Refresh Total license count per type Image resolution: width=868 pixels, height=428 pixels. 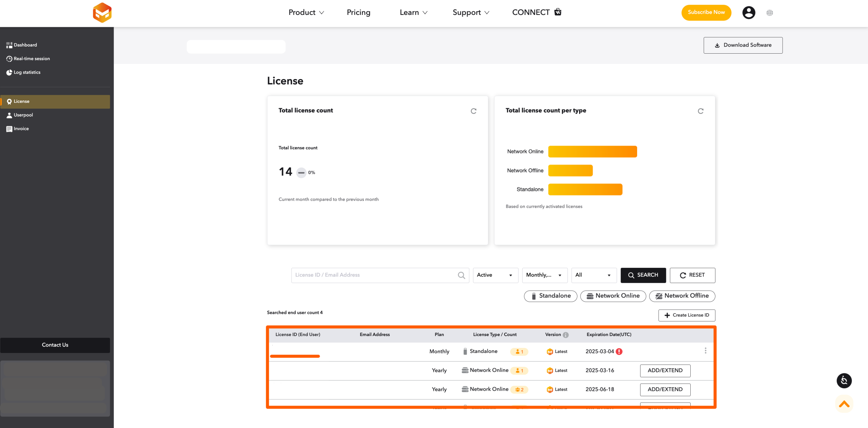pos(701,111)
